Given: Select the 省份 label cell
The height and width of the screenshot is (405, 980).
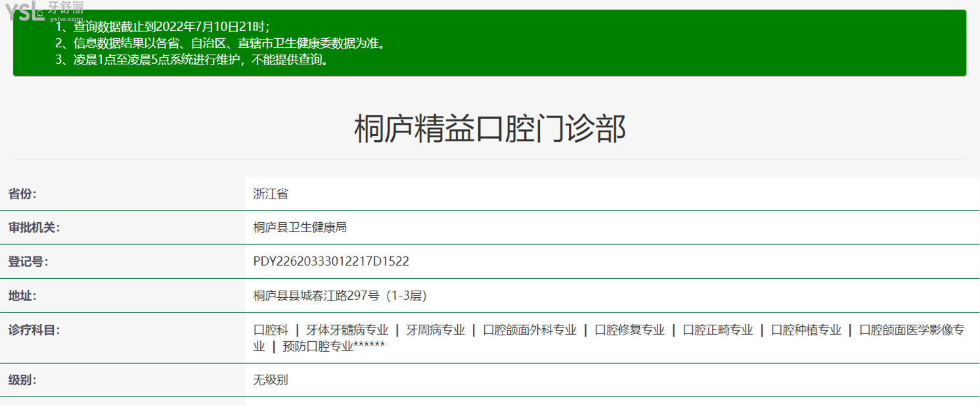Looking at the screenshot, I should [x=123, y=194].
